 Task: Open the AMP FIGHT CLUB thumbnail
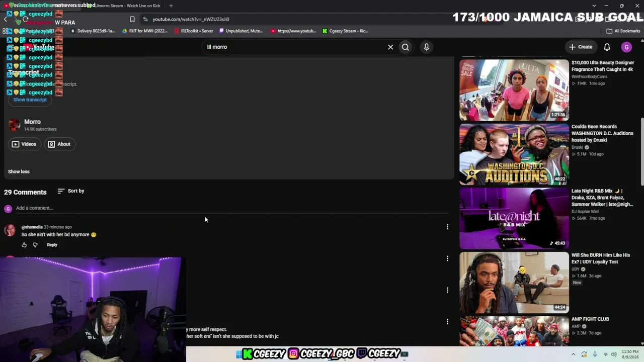514,331
